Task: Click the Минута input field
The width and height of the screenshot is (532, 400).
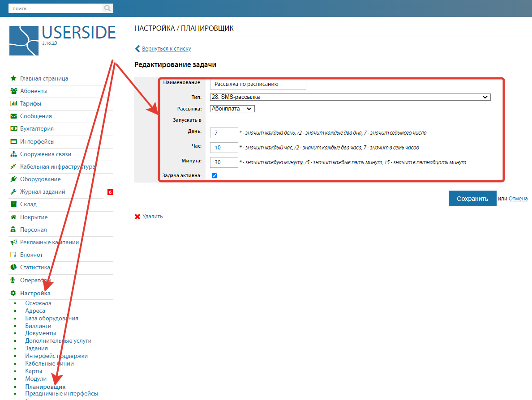Action: (224, 162)
